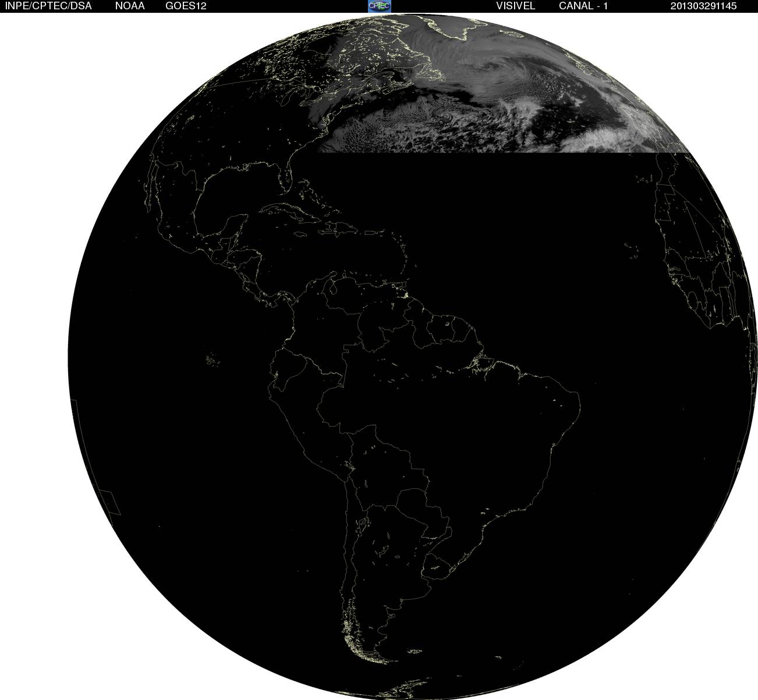Click the GOES12 satellite label
The height and width of the screenshot is (700, 758).
pyautogui.click(x=186, y=6)
